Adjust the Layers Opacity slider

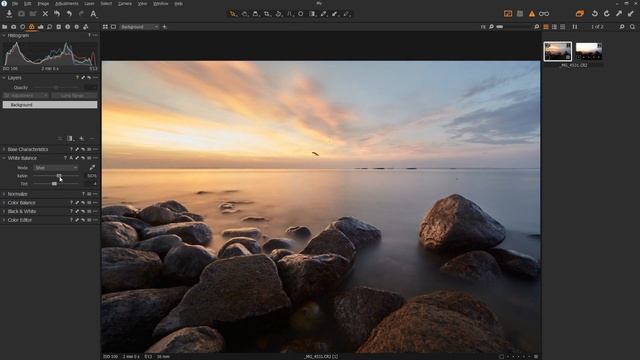(57, 87)
